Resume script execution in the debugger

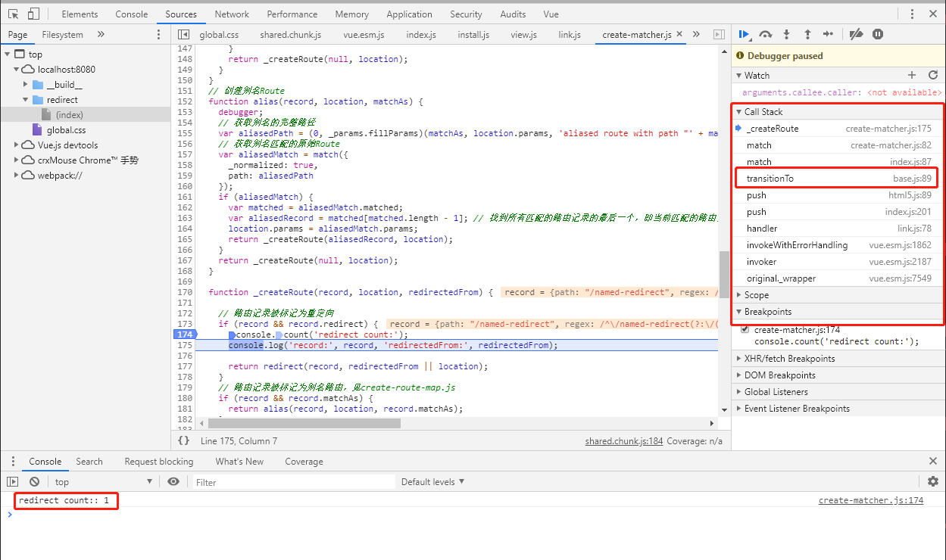click(743, 34)
